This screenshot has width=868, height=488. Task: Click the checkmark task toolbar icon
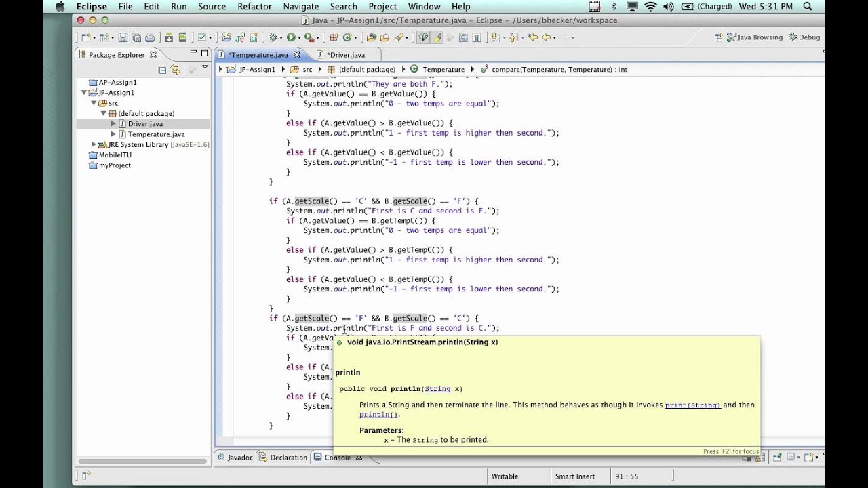pos(202,37)
